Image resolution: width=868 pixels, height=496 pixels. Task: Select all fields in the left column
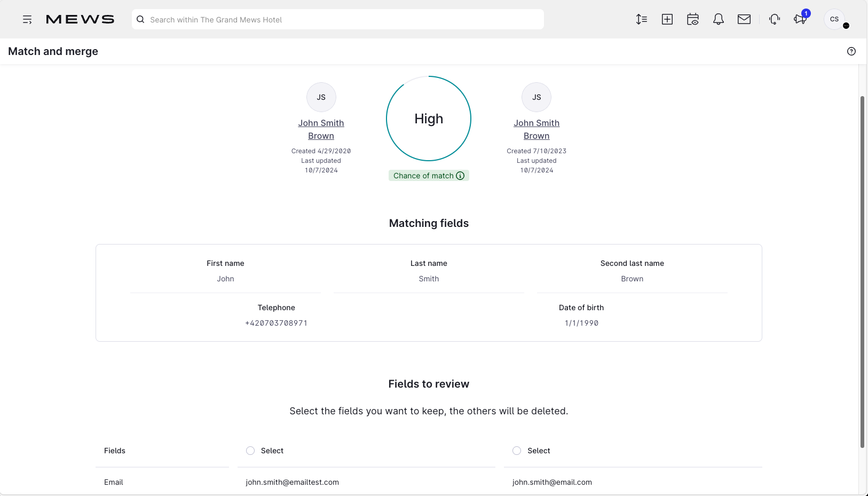point(250,451)
